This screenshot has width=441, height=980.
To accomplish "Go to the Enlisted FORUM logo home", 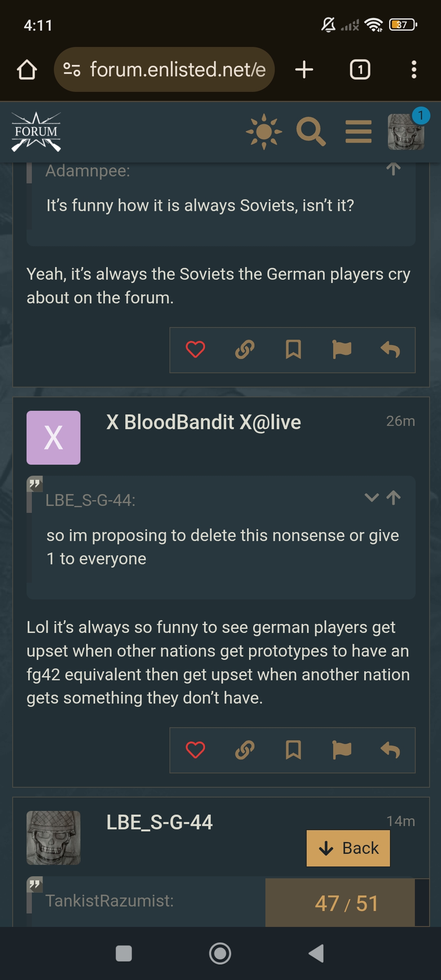I will [x=36, y=131].
